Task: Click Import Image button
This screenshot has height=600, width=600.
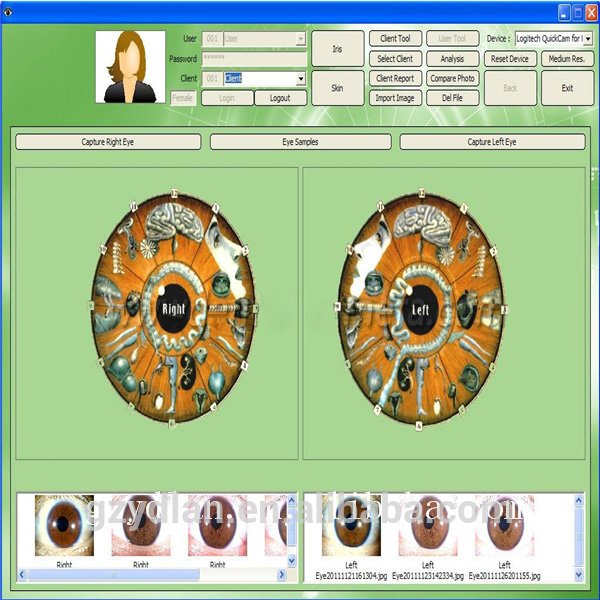Action: click(395, 98)
